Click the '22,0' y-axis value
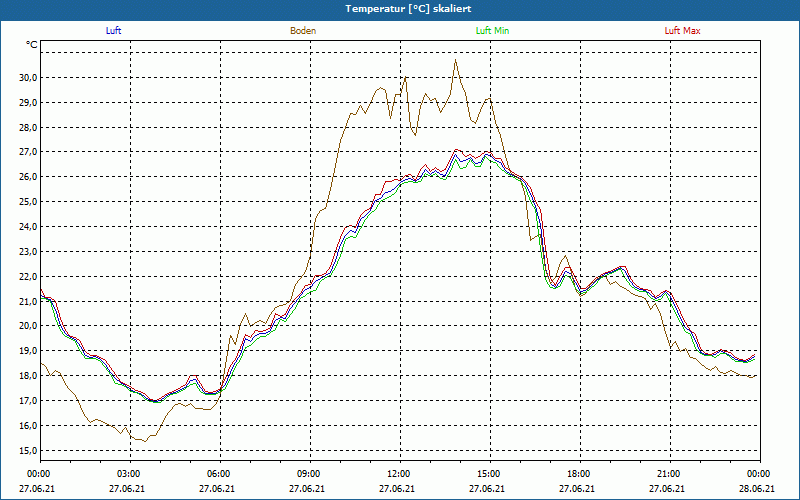 coord(28,277)
